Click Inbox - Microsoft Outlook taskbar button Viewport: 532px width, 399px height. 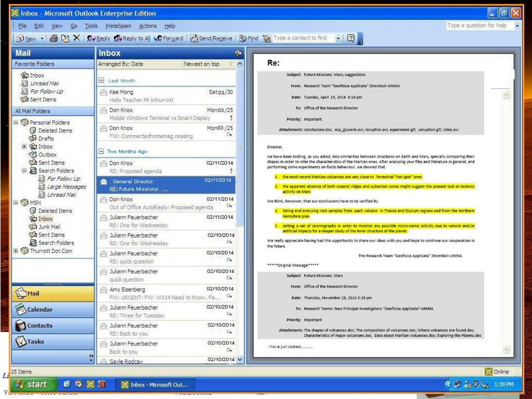155,384
